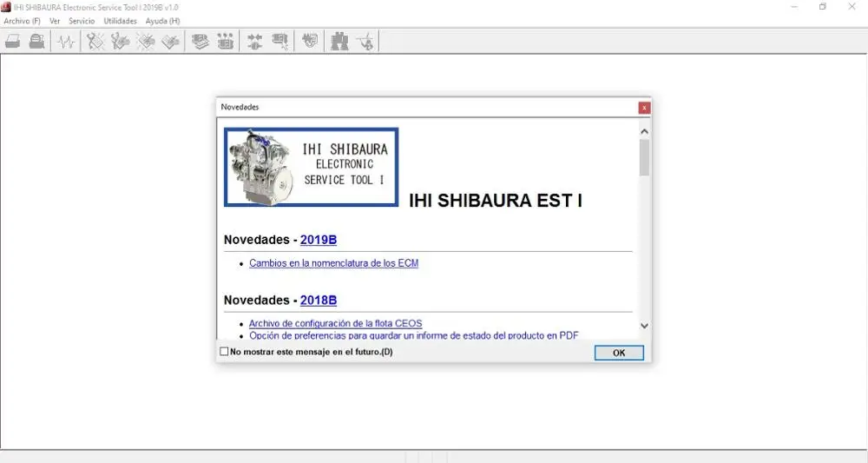Check 'No mostrar este mensaje en el futuro'
The image size is (868, 463).
click(224, 352)
